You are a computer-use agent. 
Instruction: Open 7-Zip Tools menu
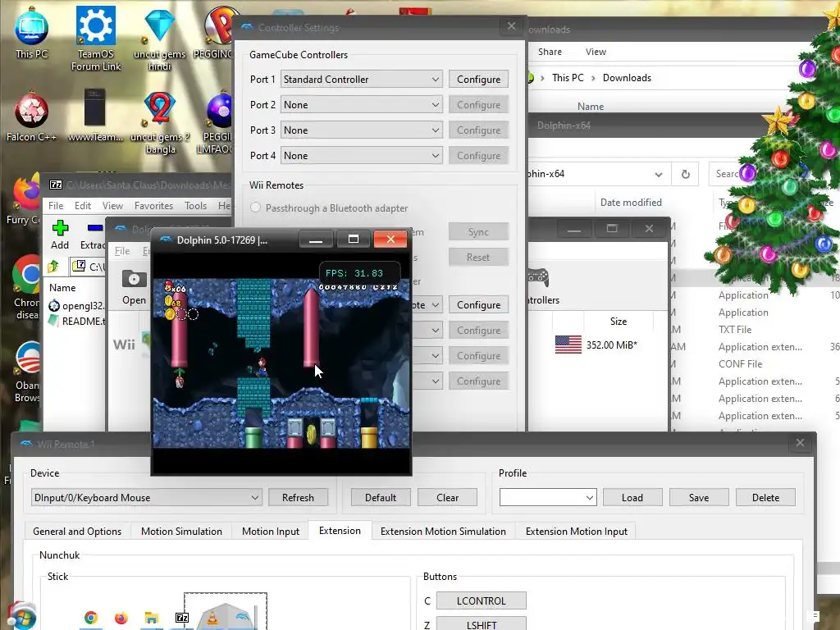195,206
